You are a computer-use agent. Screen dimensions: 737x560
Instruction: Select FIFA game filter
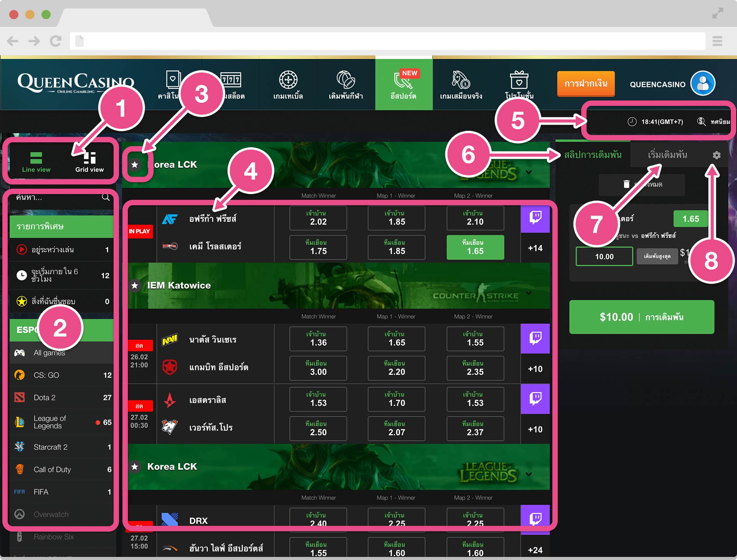coord(61,492)
